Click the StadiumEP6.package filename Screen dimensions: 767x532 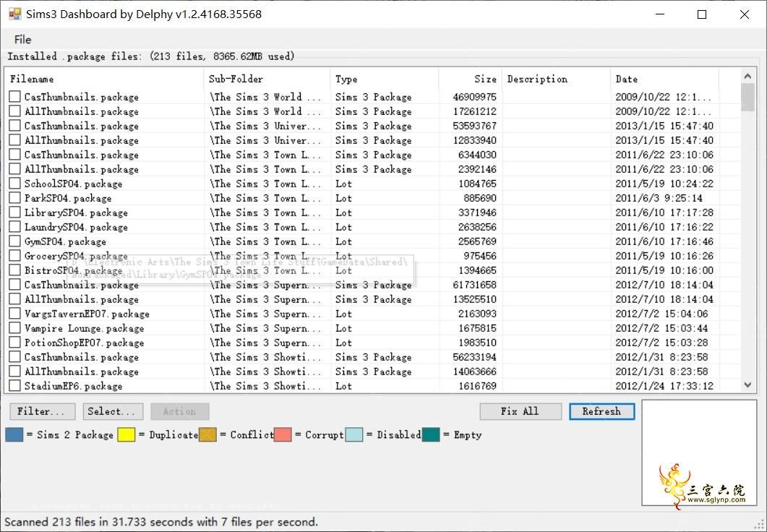[73, 386]
